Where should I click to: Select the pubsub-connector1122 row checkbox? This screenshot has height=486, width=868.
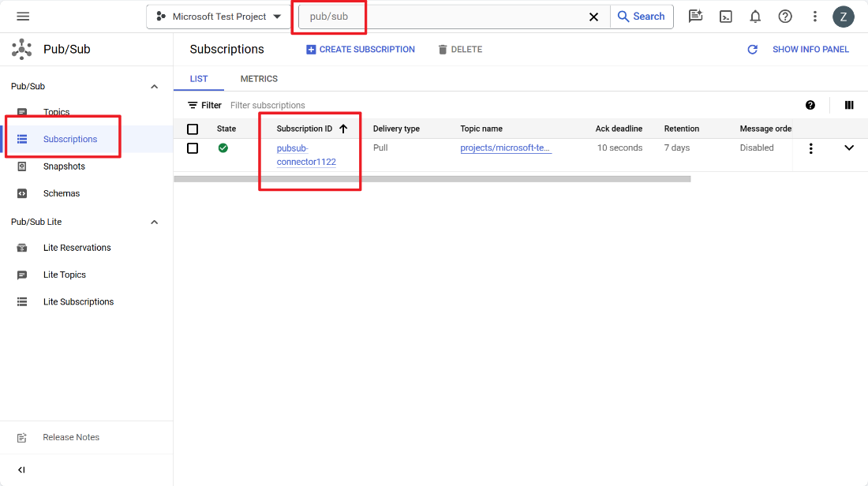tap(193, 148)
